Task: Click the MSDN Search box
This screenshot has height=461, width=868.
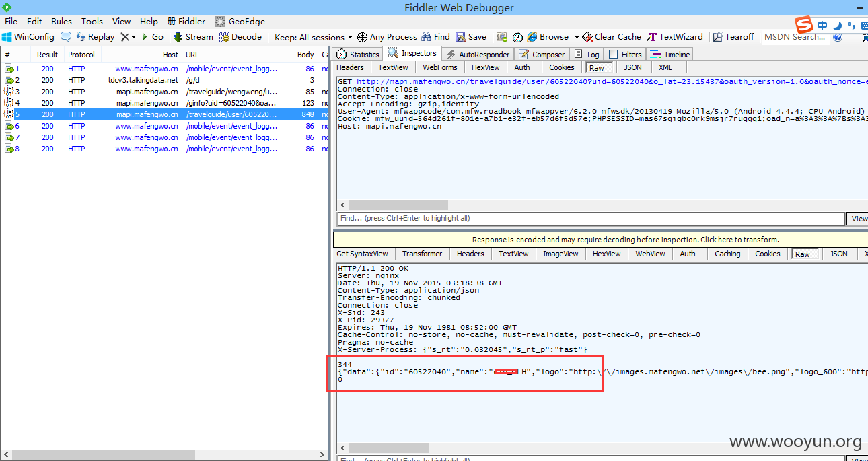Action: [x=794, y=37]
